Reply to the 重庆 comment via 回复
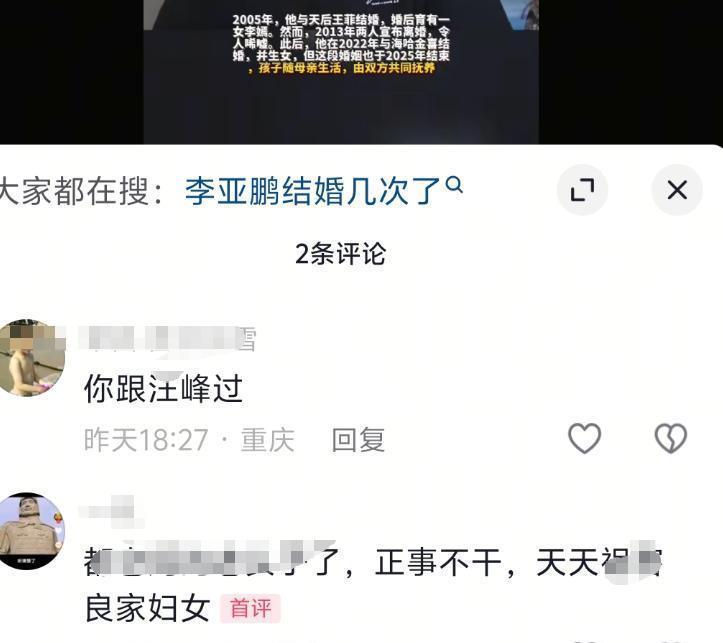The width and height of the screenshot is (723, 643). pyautogui.click(x=358, y=440)
